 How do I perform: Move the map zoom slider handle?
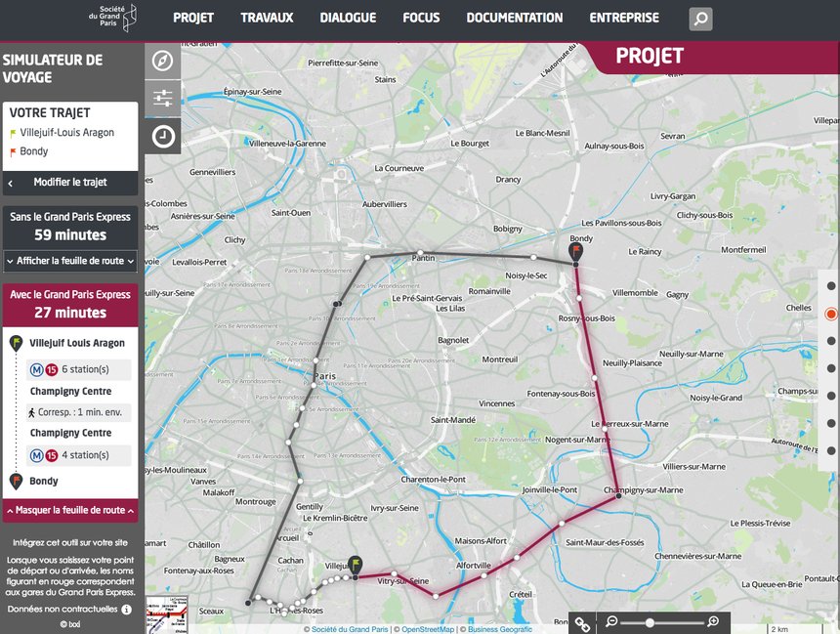[x=650, y=622]
